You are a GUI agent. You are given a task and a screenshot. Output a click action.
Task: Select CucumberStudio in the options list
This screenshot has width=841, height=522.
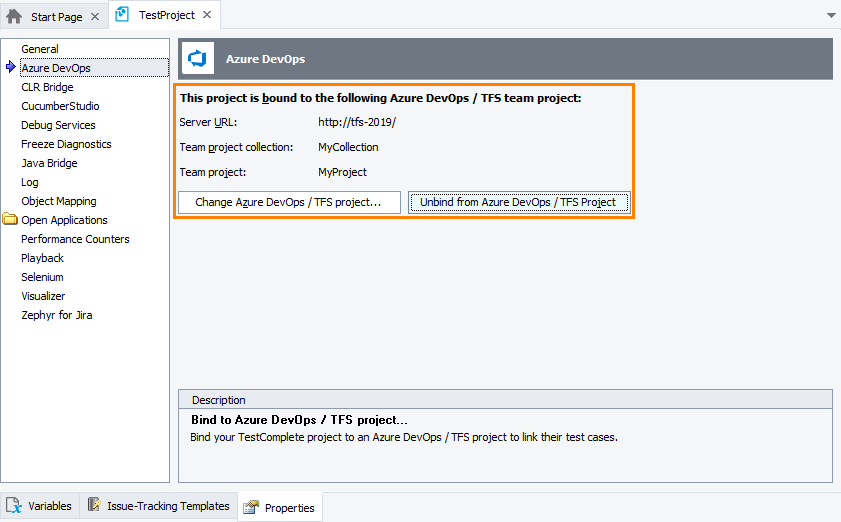[x=60, y=106]
